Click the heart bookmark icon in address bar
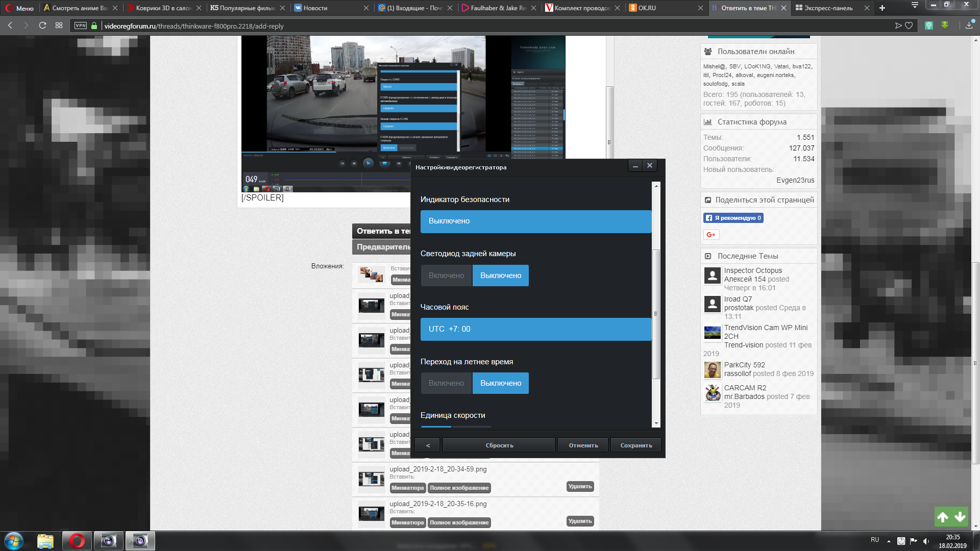 tap(909, 26)
